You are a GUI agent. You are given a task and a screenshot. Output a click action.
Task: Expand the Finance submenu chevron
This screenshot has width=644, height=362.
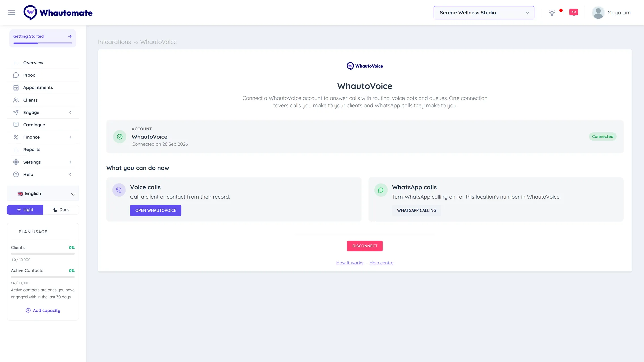point(70,137)
